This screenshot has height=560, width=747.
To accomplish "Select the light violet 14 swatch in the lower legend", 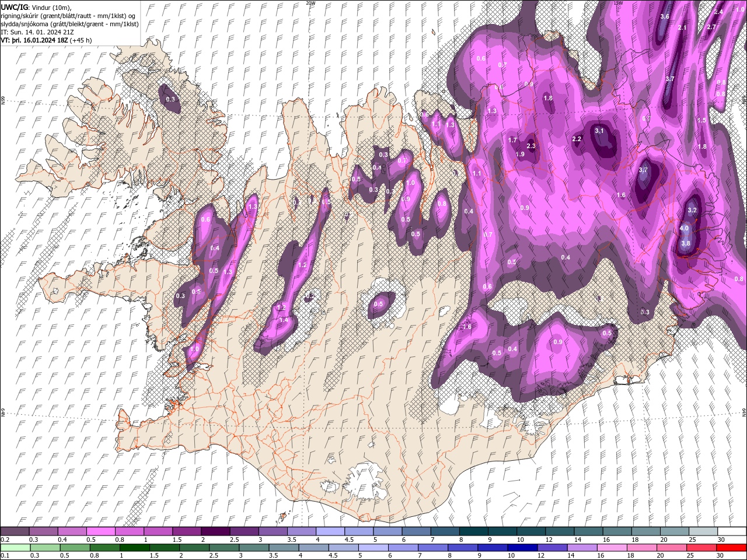I will tap(582, 547).
